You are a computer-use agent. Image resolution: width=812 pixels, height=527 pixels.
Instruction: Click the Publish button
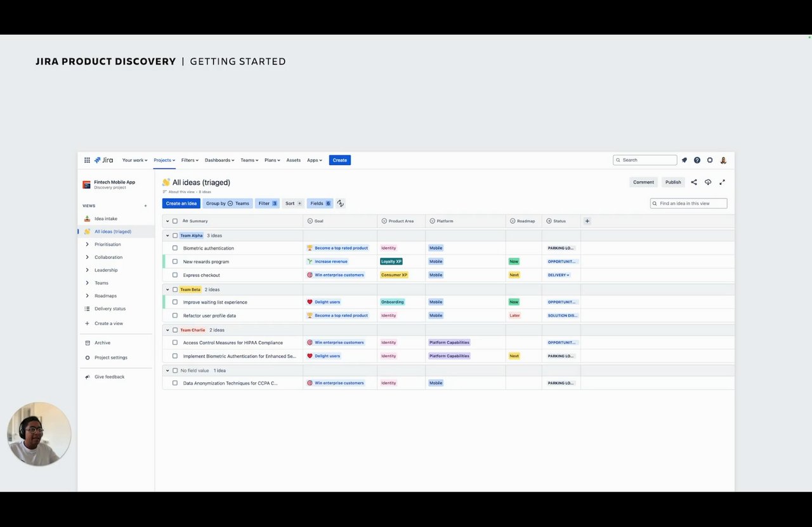point(673,182)
